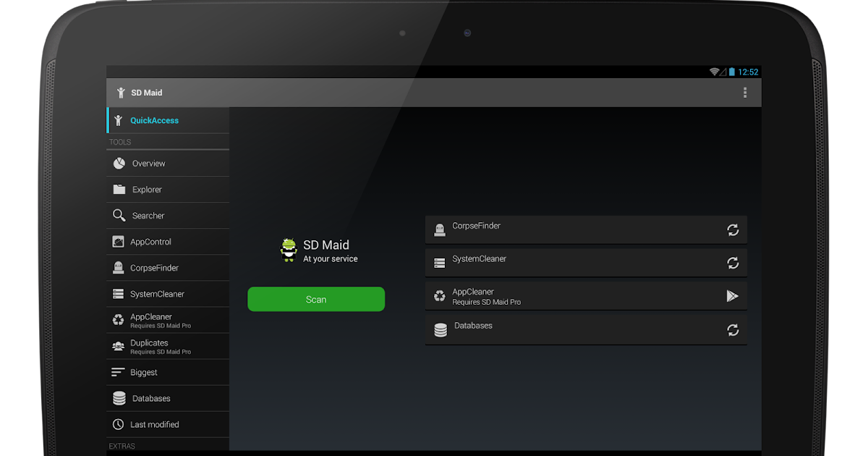
Task: Open CorpseFinder from the sidebar
Action: [x=168, y=268]
